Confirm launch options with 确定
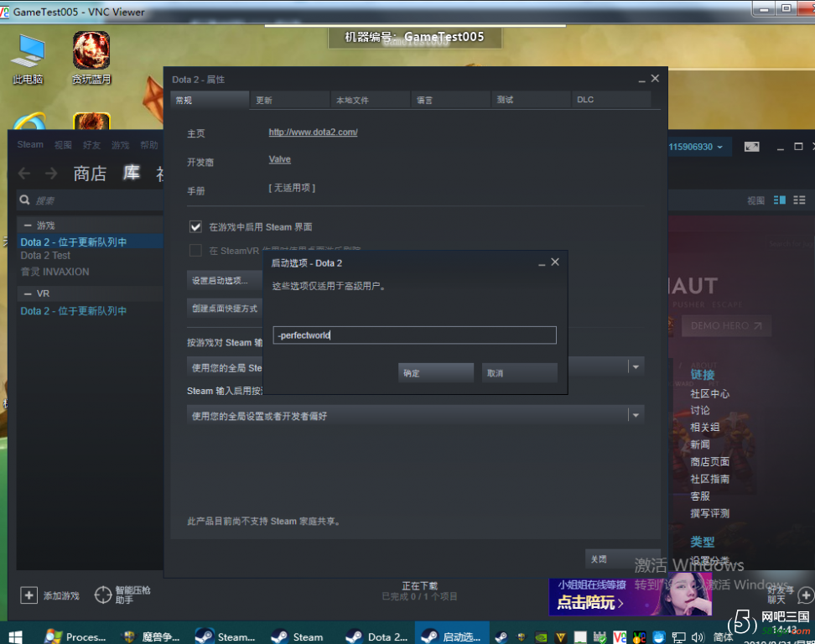Viewport: 815px width, 644px height. [x=436, y=372]
